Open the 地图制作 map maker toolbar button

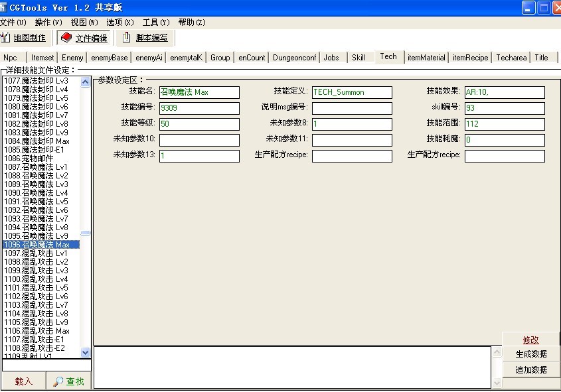24,38
